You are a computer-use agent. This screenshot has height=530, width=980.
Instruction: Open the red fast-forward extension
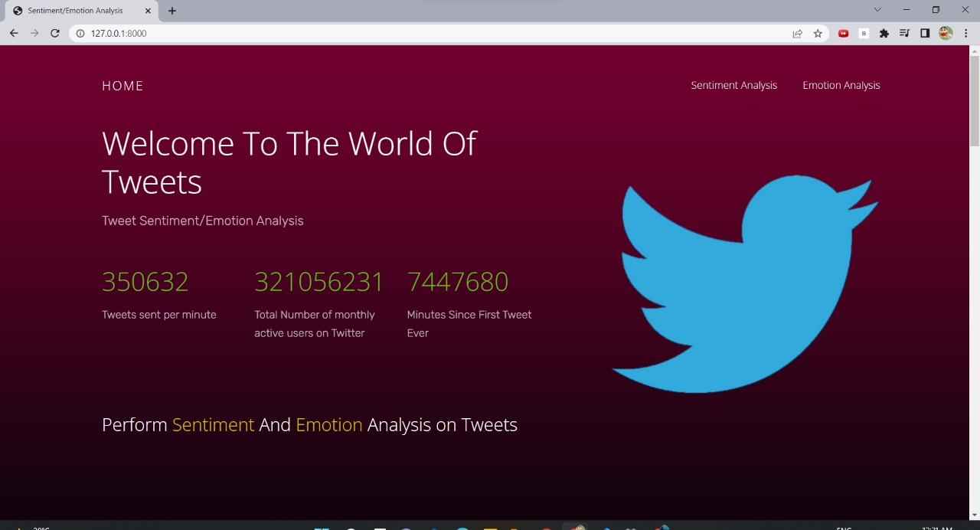[x=843, y=33]
